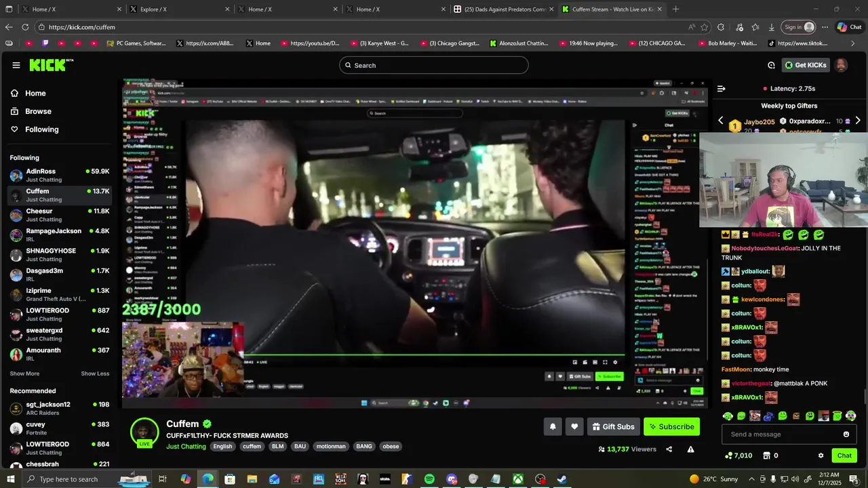Open RampageJackson channel in Following list
The height and width of the screenshot is (488, 868).
tap(60, 235)
